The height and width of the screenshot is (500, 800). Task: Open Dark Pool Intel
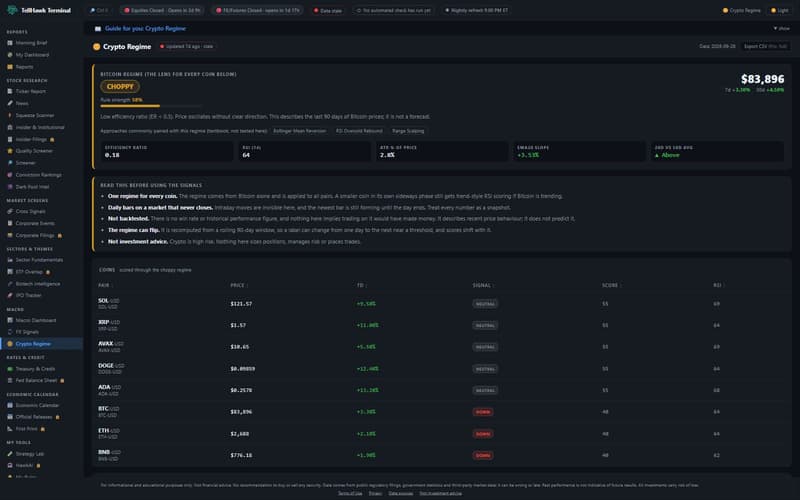click(32, 187)
